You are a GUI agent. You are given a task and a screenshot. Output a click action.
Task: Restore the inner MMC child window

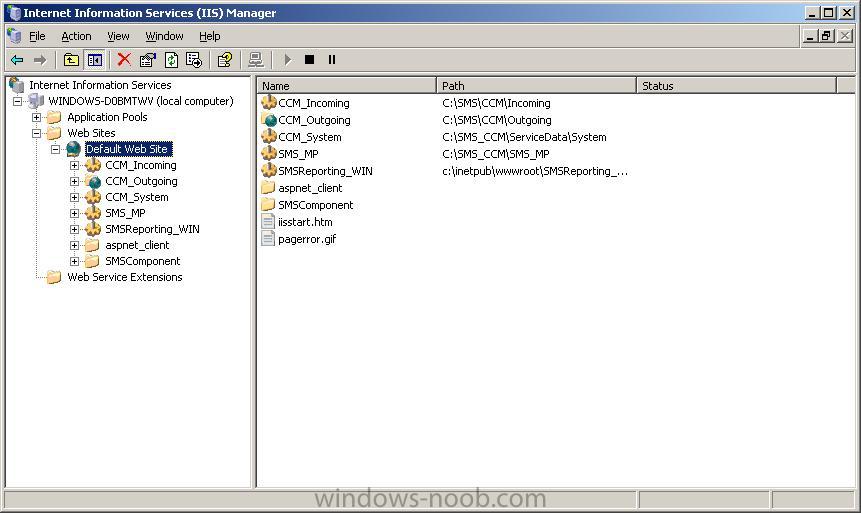coord(826,36)
